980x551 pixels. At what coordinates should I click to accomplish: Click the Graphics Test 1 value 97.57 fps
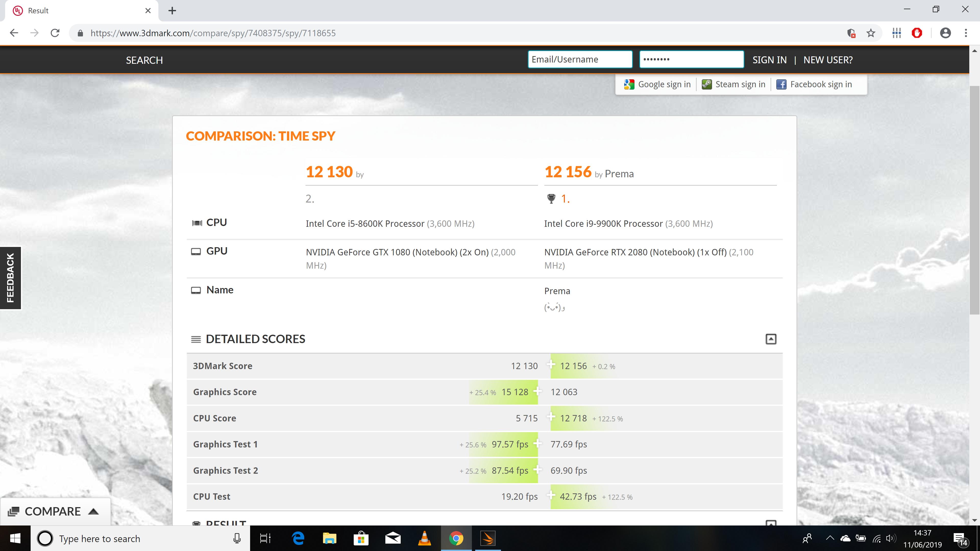pyautogui.click(x=510, y=444)
